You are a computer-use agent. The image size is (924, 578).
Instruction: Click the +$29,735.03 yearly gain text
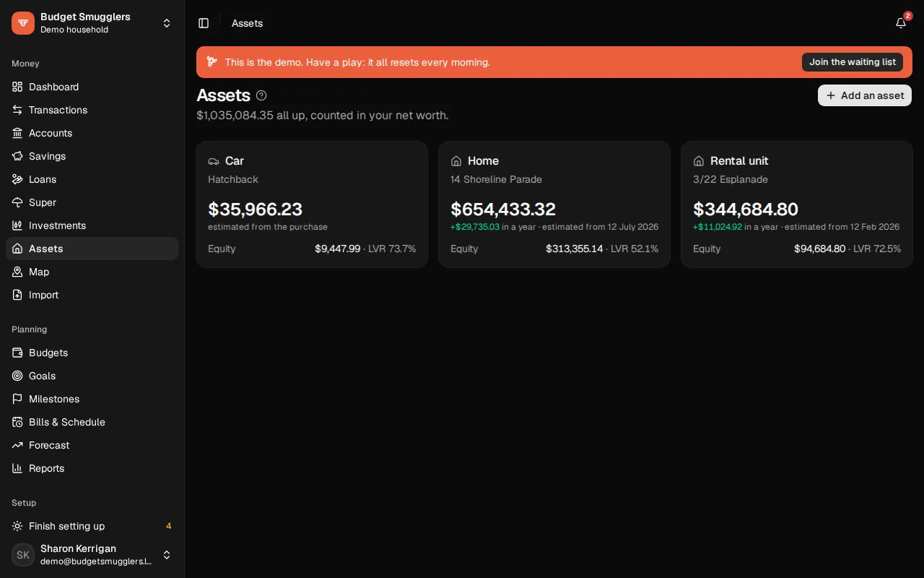[475, 227]
